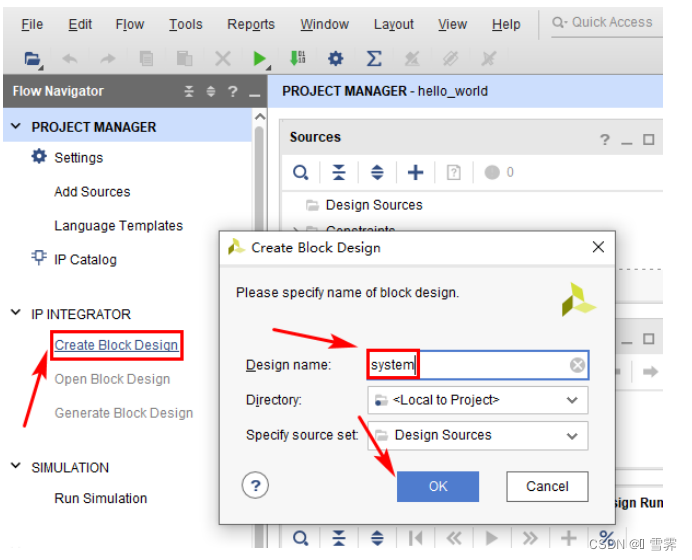Click Cancel in Create Block Design dialog
Screen dimensions: 692x560
point(547,486)
